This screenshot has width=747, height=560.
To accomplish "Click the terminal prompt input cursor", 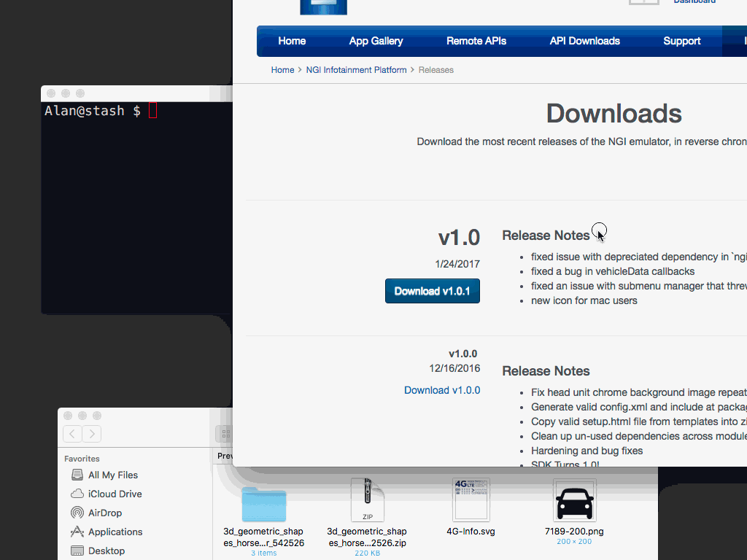I will pyautogui.click(x=153, y=111).
